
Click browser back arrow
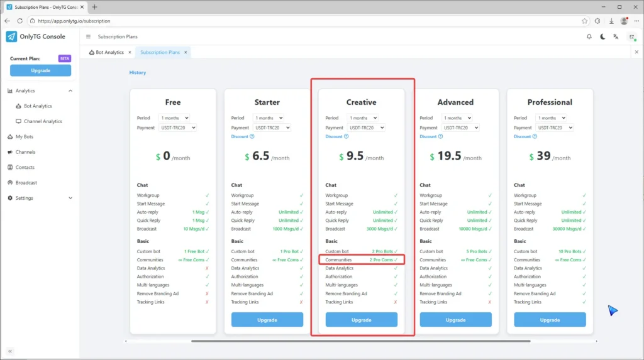pos(8,21)
